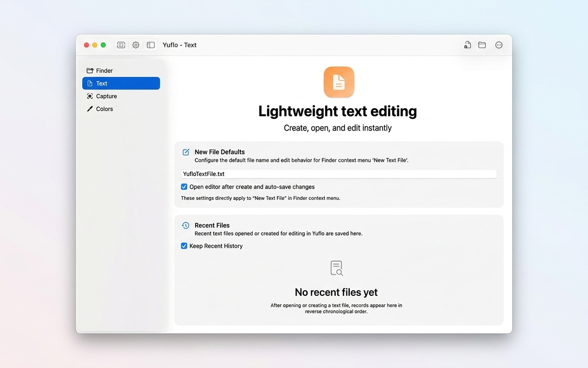Click the "Lightweight text editing" heading
This screenshot has height=368, width=588.
338,111
